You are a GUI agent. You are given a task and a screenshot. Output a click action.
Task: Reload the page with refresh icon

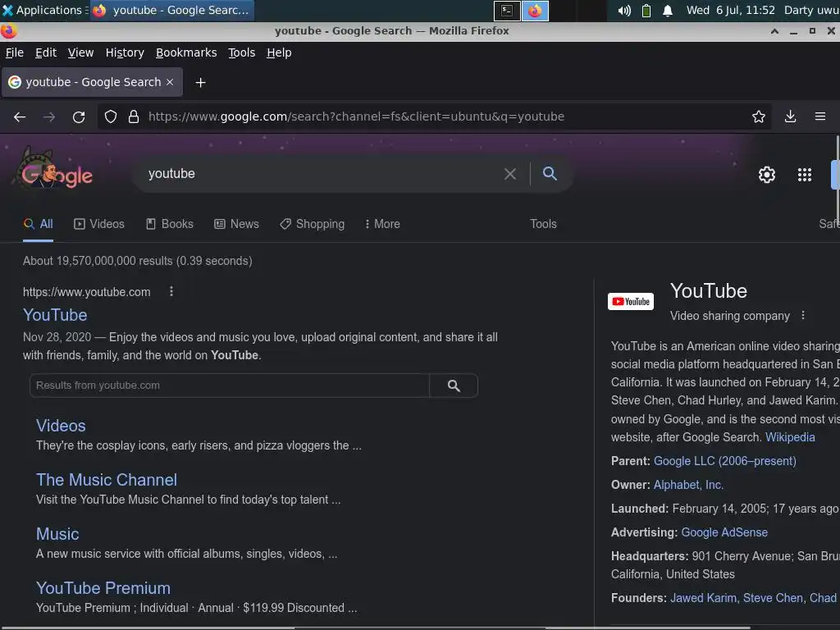tap(79, 116)
